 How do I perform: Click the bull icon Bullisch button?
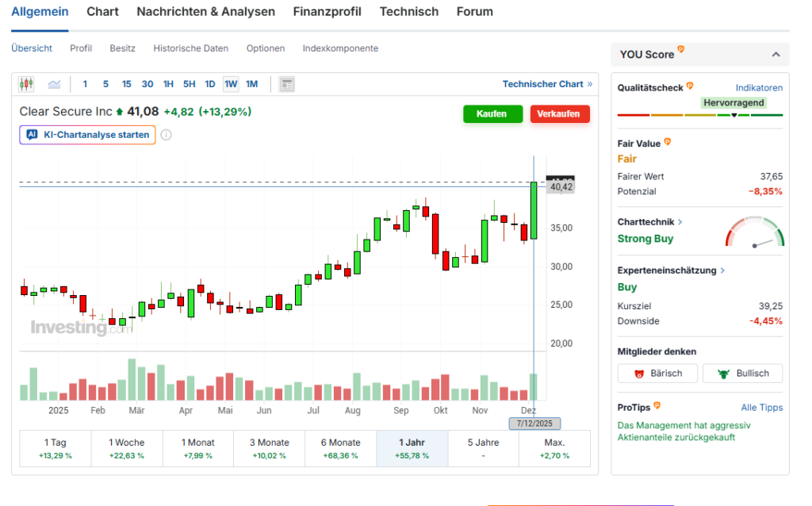tap(742, 374)
